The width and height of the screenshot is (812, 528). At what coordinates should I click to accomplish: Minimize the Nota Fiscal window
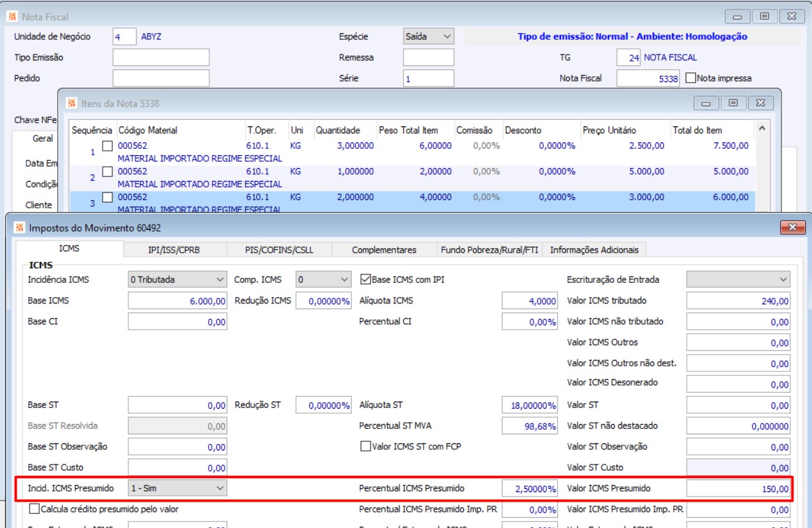click(x=737, y=16)
